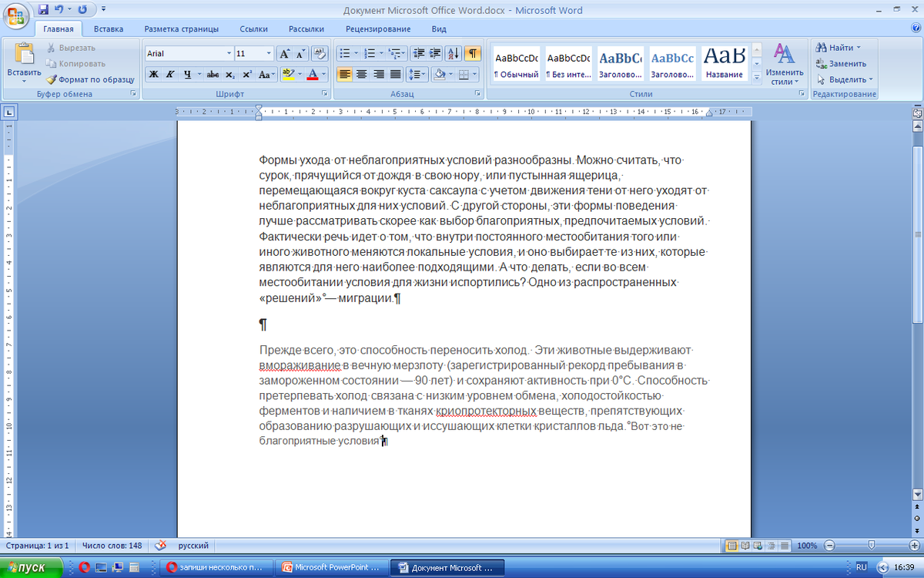Switch to the Ссылки tab
924x578 pixels.
point(253,29)
